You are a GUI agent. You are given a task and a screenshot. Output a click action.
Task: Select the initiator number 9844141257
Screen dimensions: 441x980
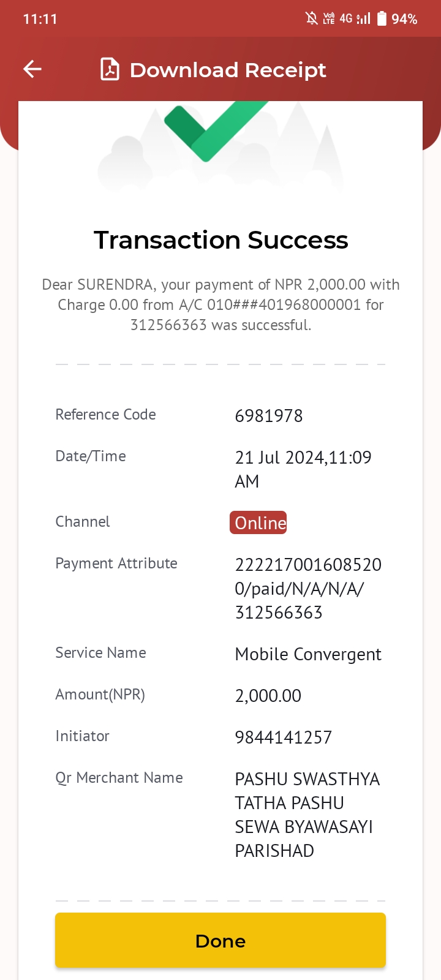[284, 737]
